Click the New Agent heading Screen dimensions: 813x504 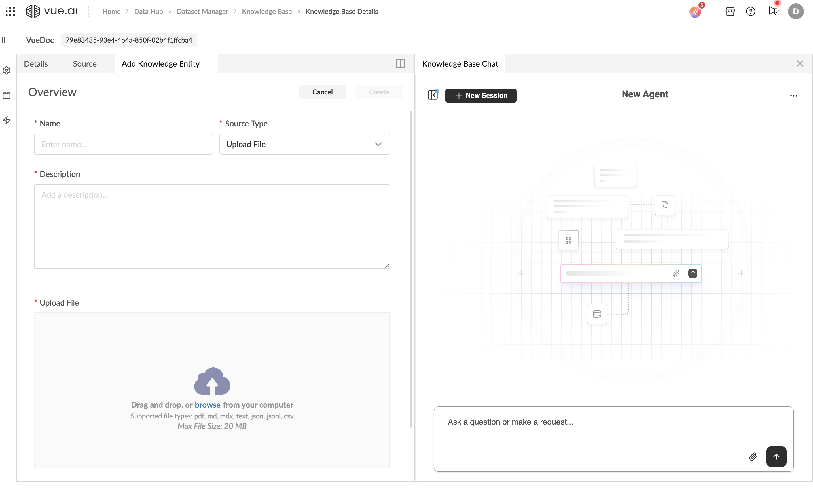645,94
